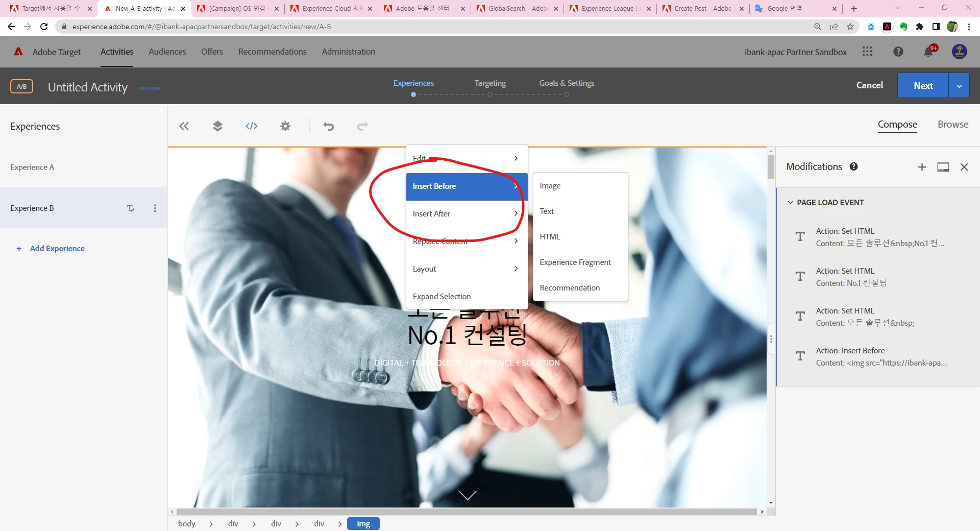Click the browser zoom magnifier icon
The height and width of the screenshot is (531, 980).
(x=818, y=27)
